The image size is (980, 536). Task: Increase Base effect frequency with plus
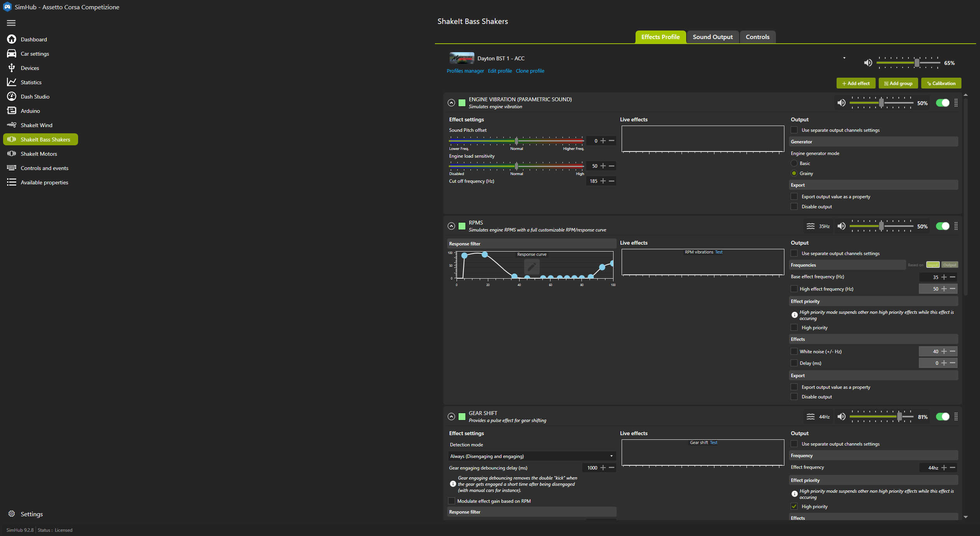coord(944,277)
